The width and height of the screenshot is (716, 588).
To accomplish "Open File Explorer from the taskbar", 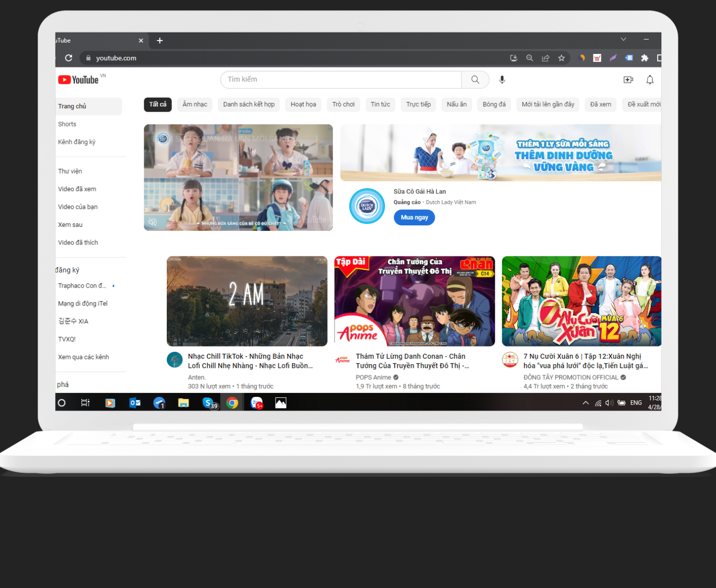I will [183, 403].
